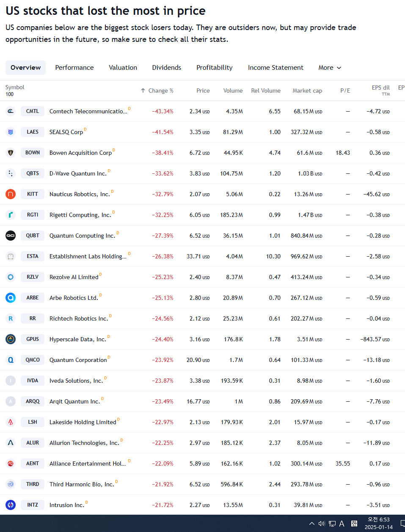Click the D-Wave Quantum logo icon
Screen dimensions: 405x532
[x=11, y=173]
